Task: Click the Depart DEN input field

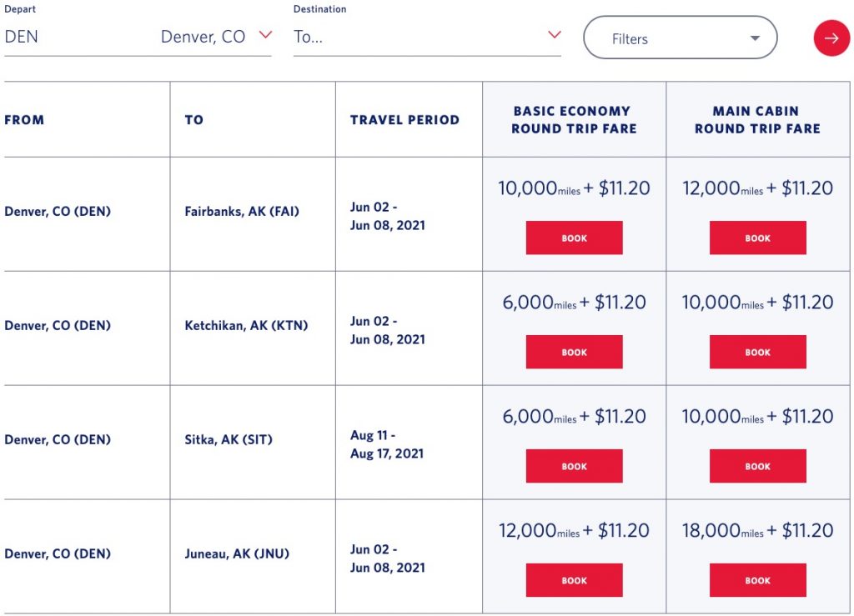Action: tap(75, 38)
